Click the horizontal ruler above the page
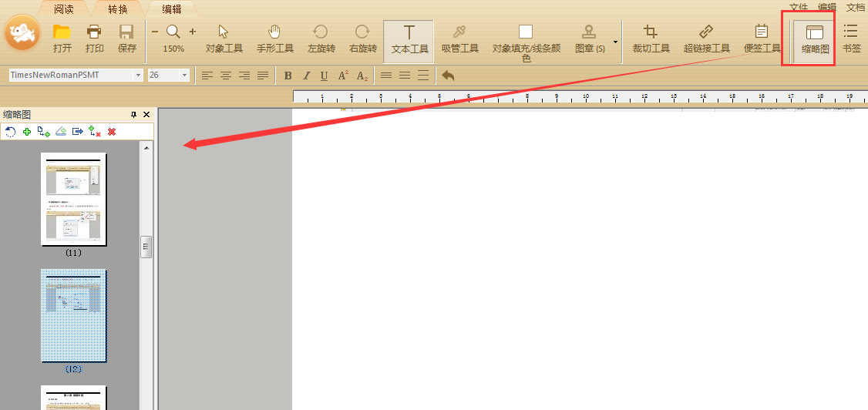Image resolution: width=868 pixels, height=410 pixels. pyautogui.click(x=580, y=97)
